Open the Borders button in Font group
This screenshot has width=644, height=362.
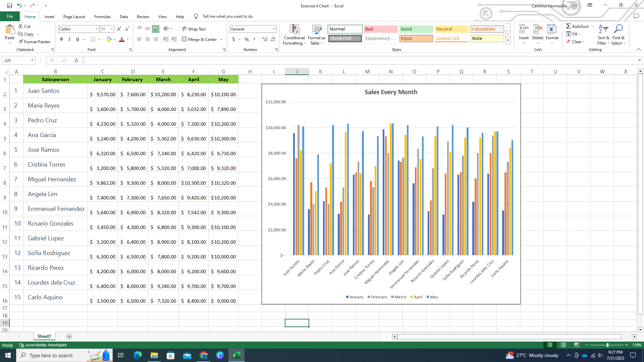click(x=93, y=39)
